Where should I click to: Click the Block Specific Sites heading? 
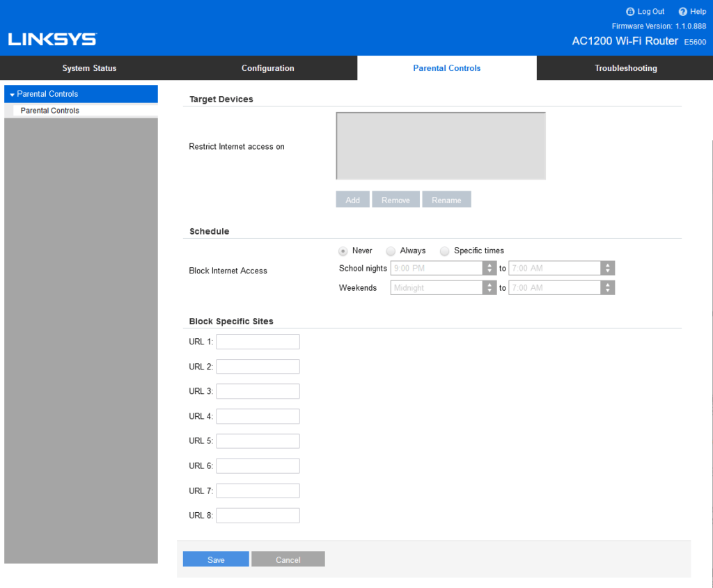coord(231,321)
